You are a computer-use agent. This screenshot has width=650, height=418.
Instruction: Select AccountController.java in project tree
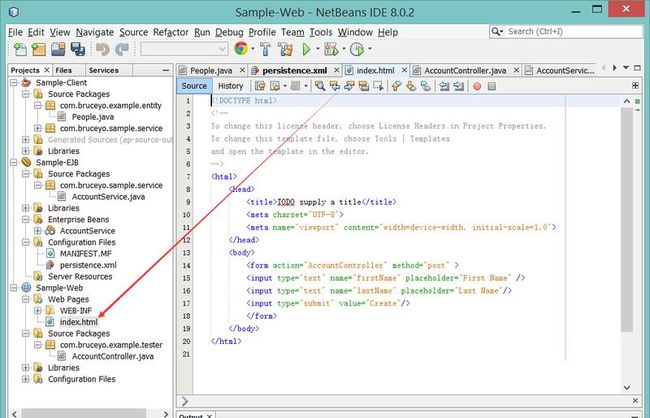113,356
